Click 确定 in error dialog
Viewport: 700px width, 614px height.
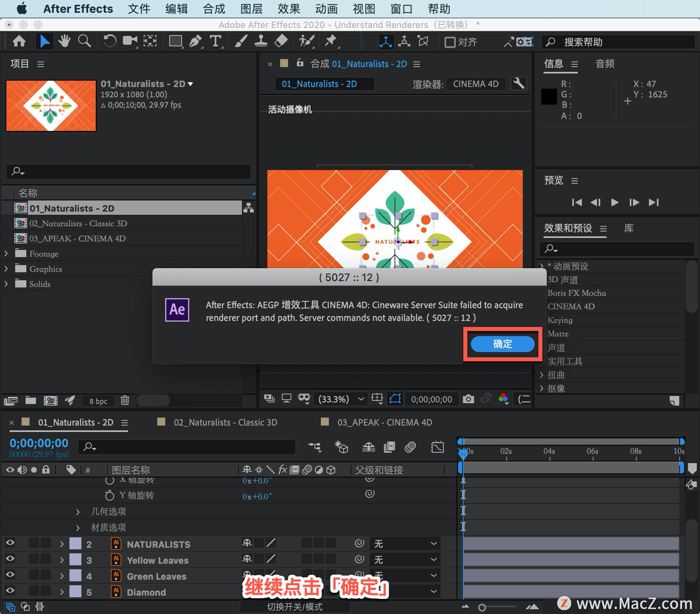click(x=502, y=344)
